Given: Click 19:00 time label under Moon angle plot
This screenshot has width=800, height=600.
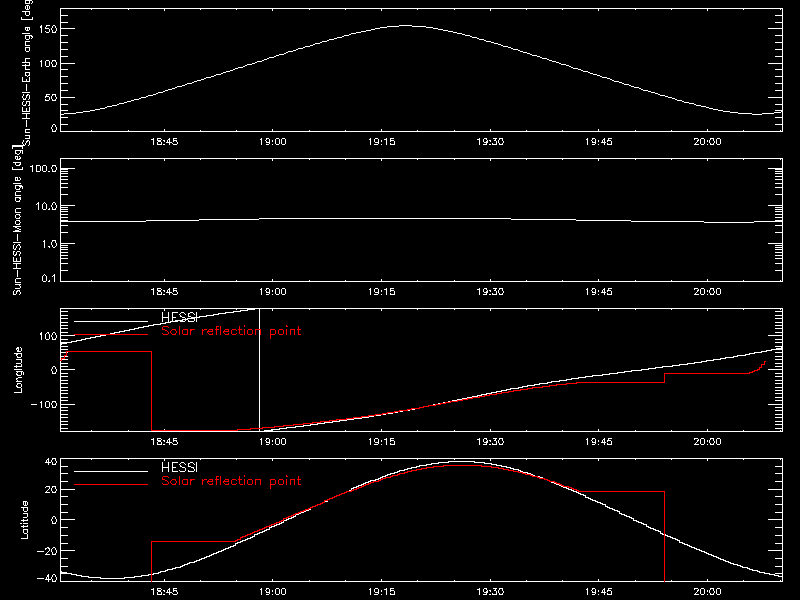Looking at the screenshot, I should 273,292.
